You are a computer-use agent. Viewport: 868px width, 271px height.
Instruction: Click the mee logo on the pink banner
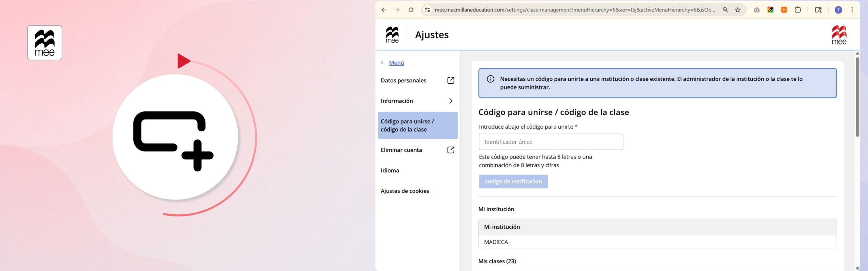[x=45, y=43]
